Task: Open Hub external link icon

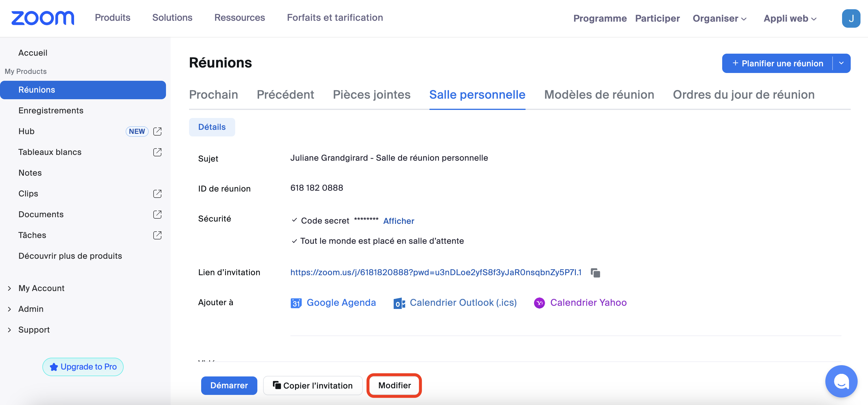Action: 157,131
